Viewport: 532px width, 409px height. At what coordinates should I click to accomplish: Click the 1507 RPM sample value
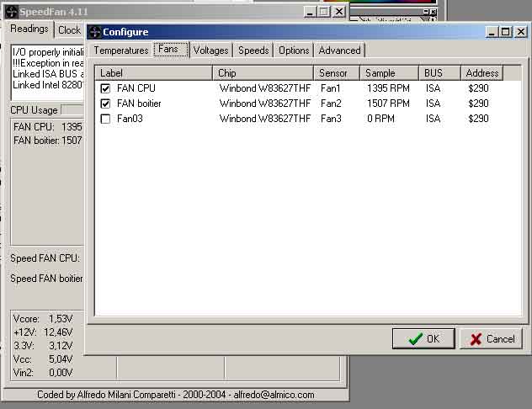388,104
